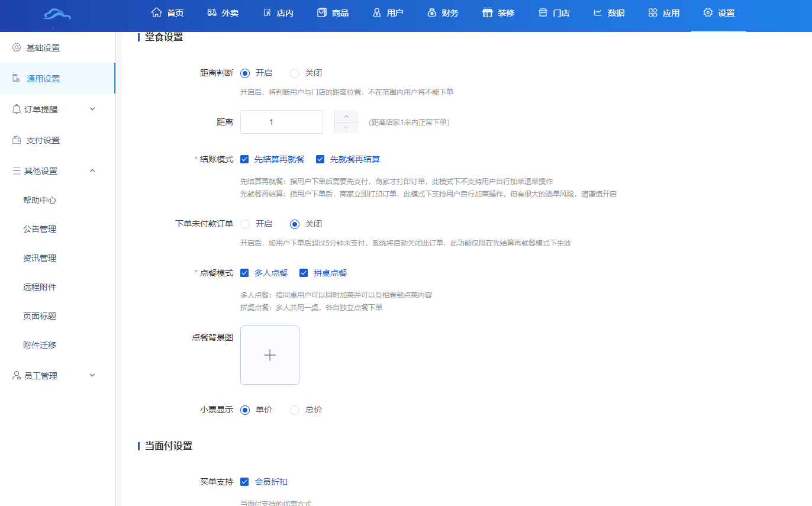812x506 pixels.
Task: Click the person icon beside 员工管理
Action: 17,375
